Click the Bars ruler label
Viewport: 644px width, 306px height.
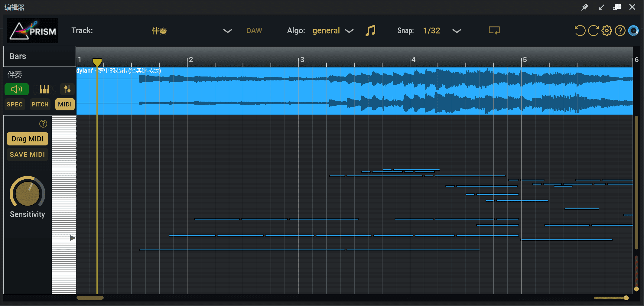click(x=18, y=56)
